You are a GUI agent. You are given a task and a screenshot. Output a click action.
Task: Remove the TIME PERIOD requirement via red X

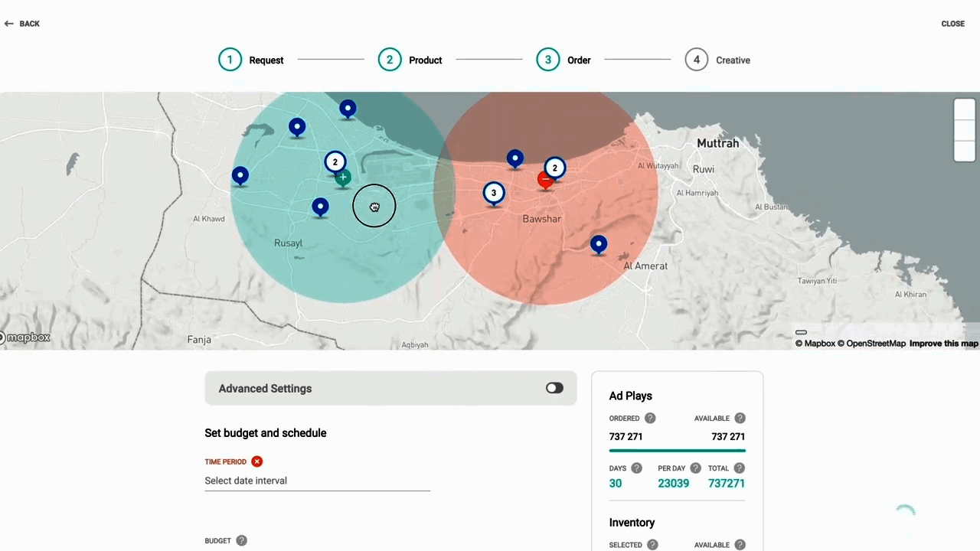click(256, 461)
